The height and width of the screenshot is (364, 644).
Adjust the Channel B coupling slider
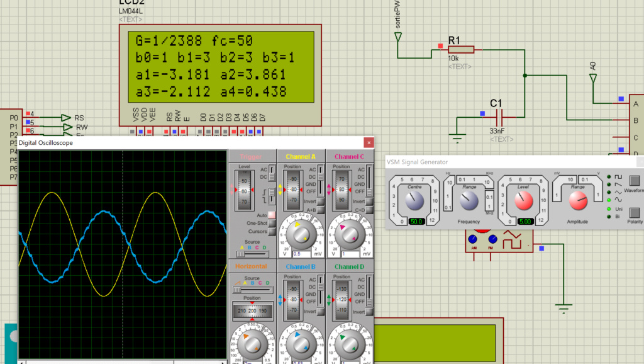321,290
